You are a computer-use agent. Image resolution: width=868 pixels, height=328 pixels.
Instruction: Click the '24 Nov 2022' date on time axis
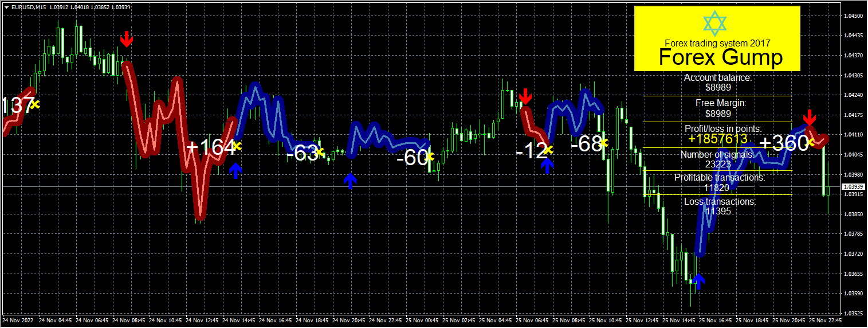click(x=17, y=320)
